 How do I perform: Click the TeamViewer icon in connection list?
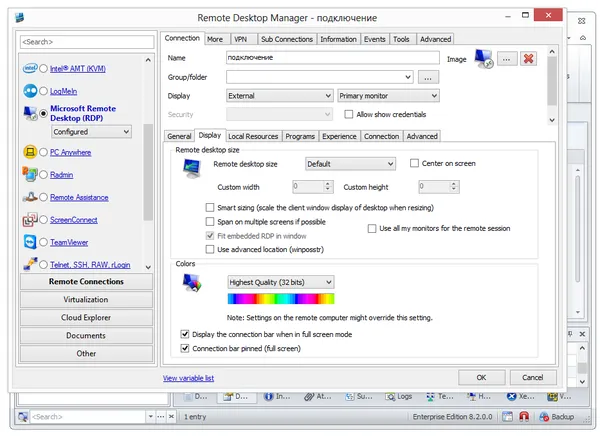coord(30,242)
